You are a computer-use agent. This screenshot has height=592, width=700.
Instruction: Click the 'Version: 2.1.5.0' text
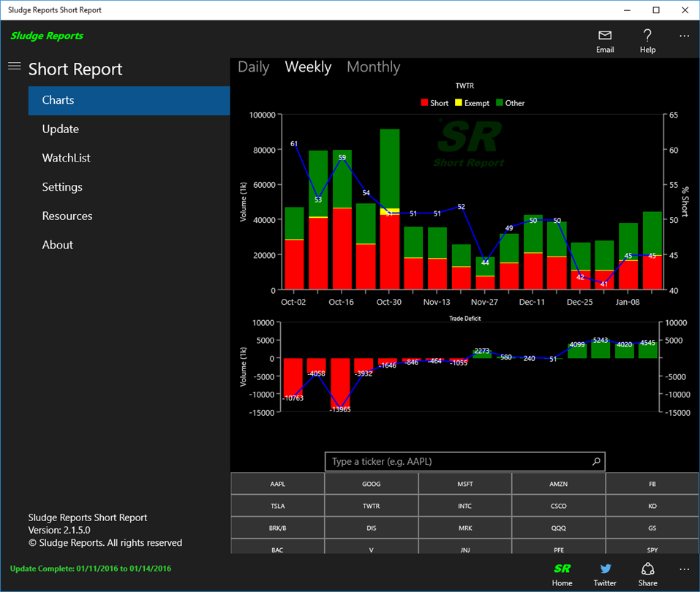tap(59, 530)
